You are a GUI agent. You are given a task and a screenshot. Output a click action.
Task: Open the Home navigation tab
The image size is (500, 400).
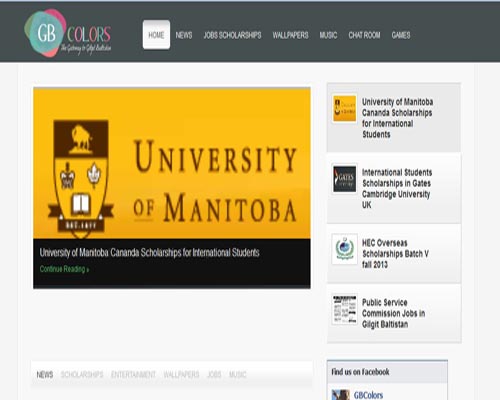tap(156, 35)
